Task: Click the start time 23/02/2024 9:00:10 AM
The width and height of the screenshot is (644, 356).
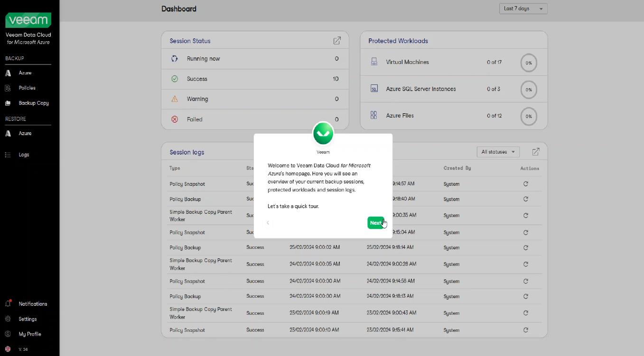Action: coord(314,330)
